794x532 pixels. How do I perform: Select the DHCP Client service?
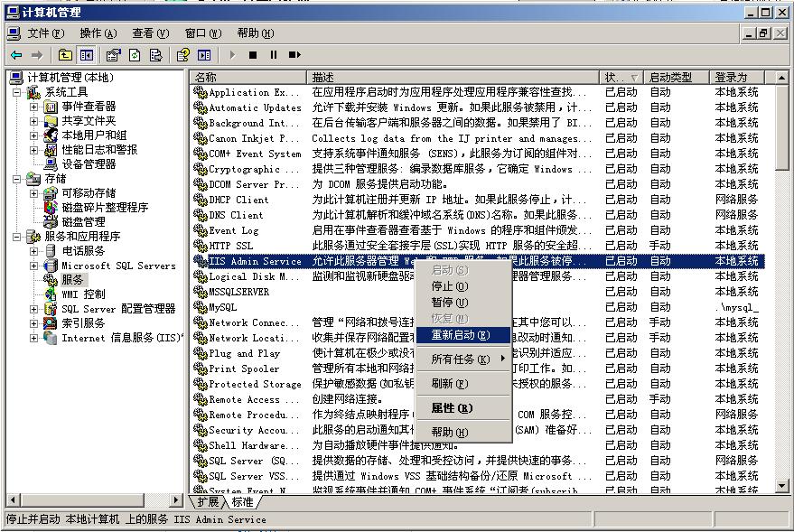pos(477,200)
